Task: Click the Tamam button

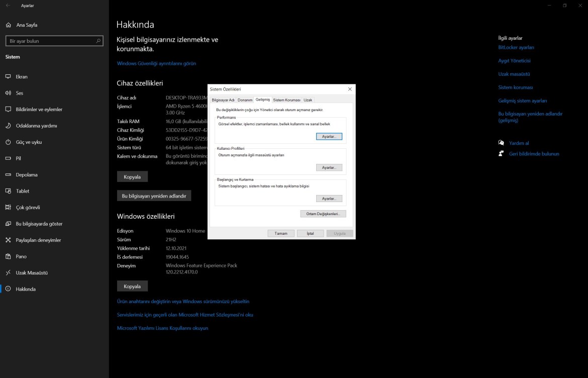Action: click(x=280, y=233)
